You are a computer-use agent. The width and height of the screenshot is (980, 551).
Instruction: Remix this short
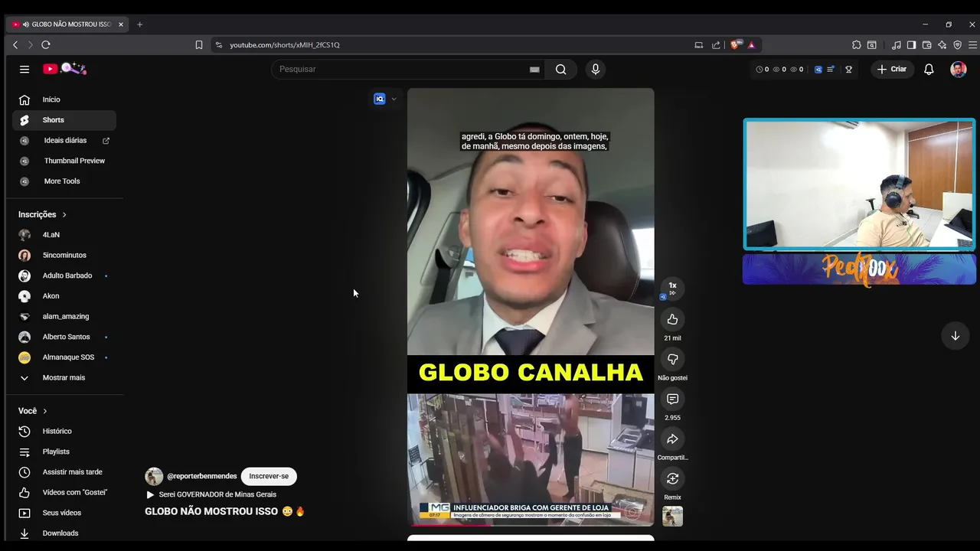(672, 478)
